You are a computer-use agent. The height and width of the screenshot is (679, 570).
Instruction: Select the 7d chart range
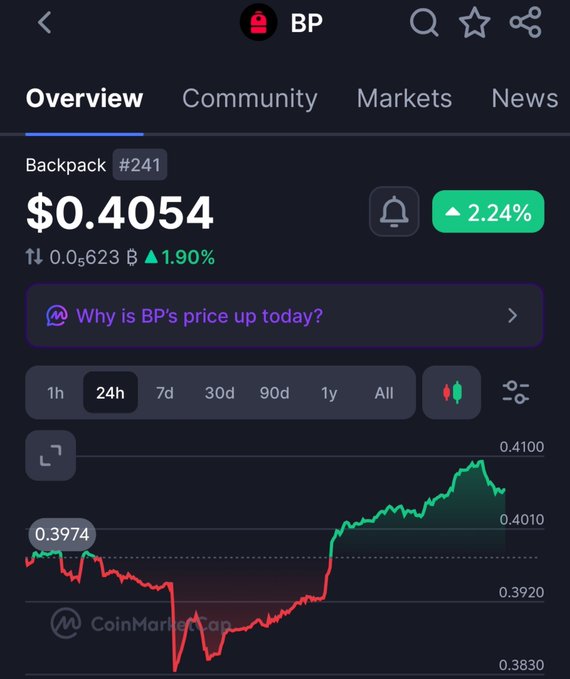[165, 393]
